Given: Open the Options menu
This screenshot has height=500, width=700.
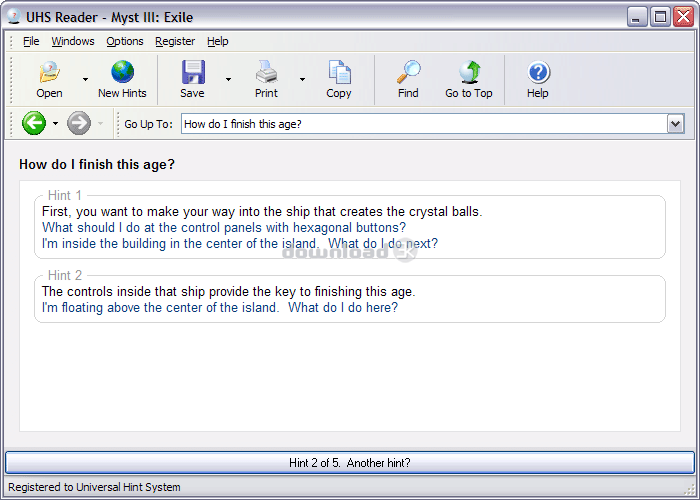Looking at the screenshot, I should [125, 41].
